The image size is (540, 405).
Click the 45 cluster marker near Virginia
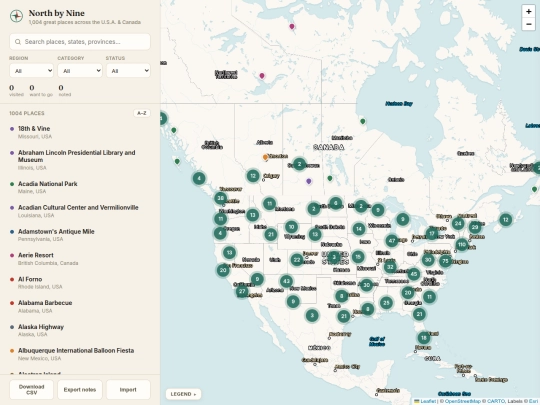[x=414, y=274]
